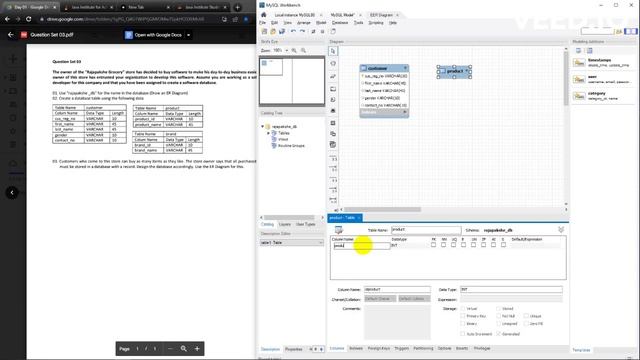Select the place new routine group tool
The height and width of the screenshot is (360, 640).
333,145
